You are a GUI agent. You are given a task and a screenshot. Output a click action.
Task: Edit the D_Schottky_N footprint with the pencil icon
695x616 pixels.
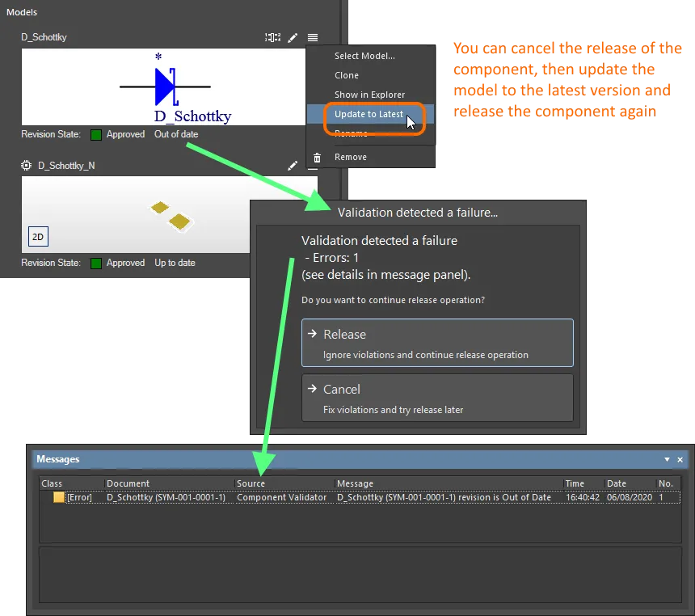point(293,165)
